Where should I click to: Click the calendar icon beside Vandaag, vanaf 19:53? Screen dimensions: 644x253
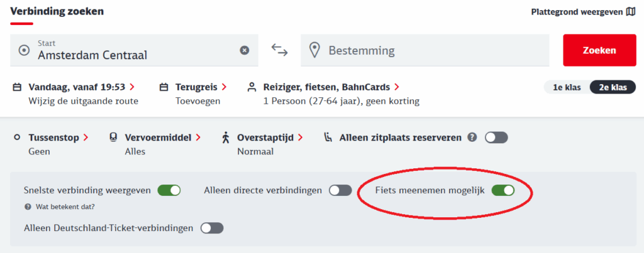click(17, 87)
